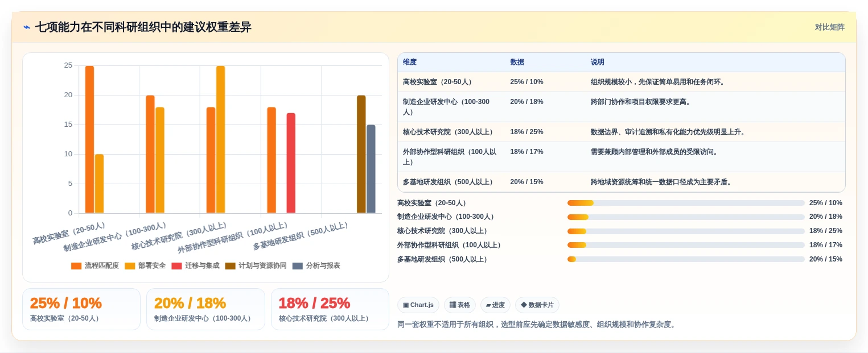Select table row 核心技术研究院（300人以上）
This screenshot has height=353, width=868.
click(621, 132)
